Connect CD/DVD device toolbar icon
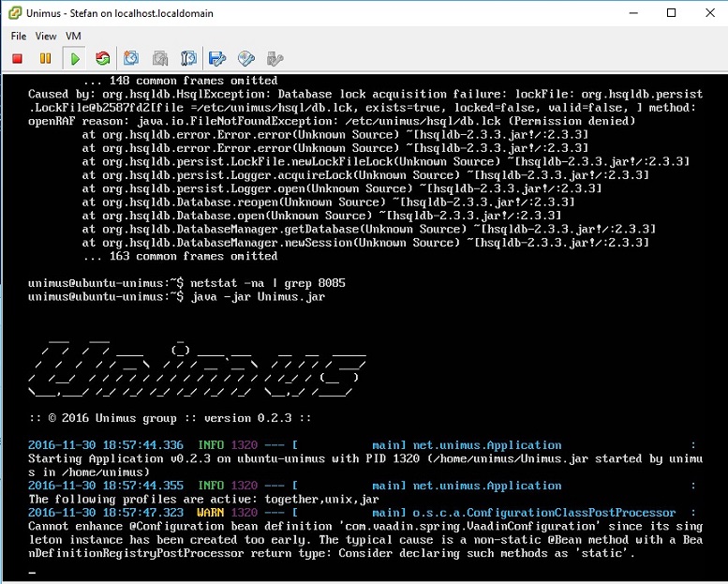 coord(246,58)
